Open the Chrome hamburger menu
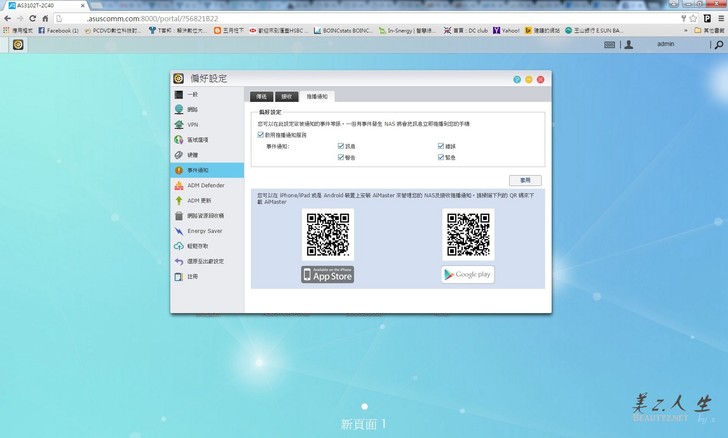The width and height of the screenshot is (728, 438). (721, 19)
